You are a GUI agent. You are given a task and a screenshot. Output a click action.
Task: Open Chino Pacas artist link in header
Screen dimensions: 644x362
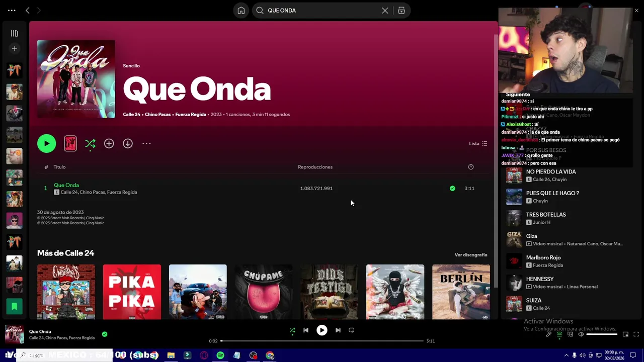coord(157,114)
